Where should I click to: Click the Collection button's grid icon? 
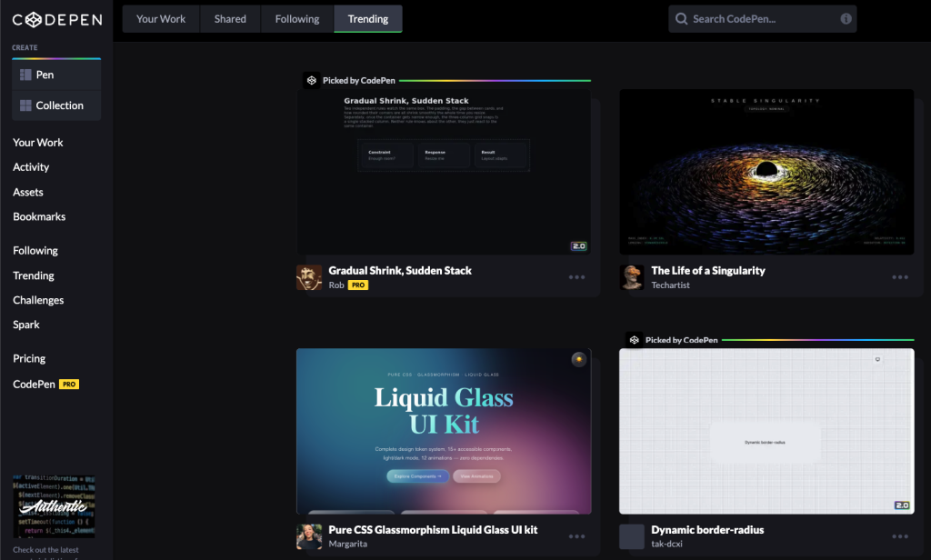25,105
